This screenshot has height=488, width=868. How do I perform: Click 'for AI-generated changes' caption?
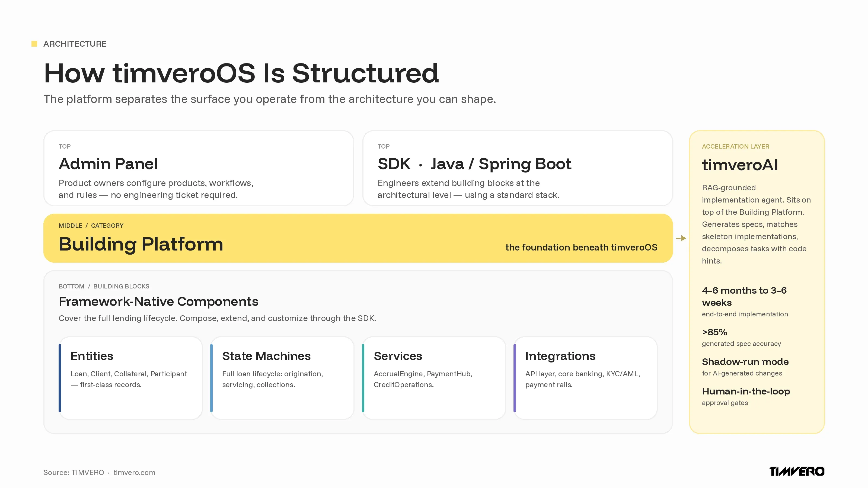click(x=742, y=374)
